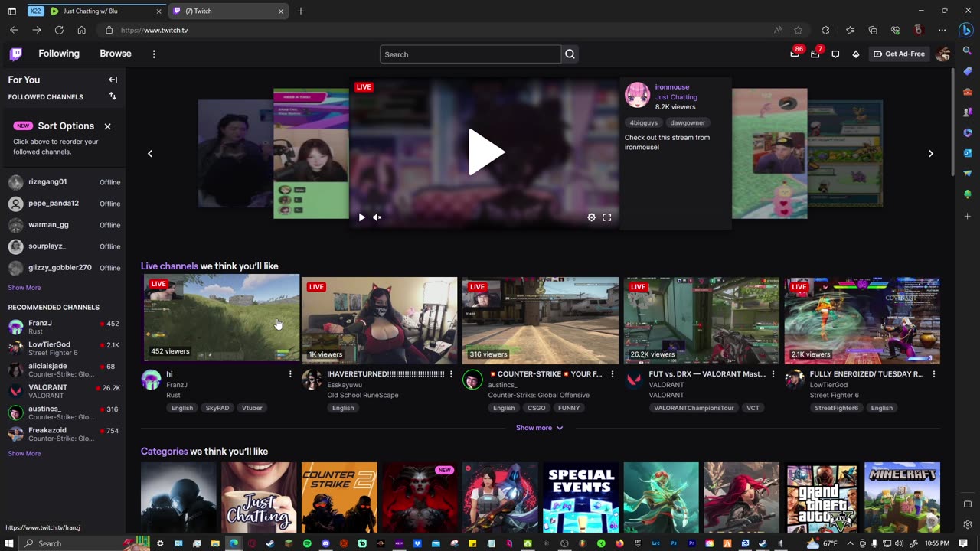Click the Live channels heading link
The image size is (980, 551).
click(169, 266)
